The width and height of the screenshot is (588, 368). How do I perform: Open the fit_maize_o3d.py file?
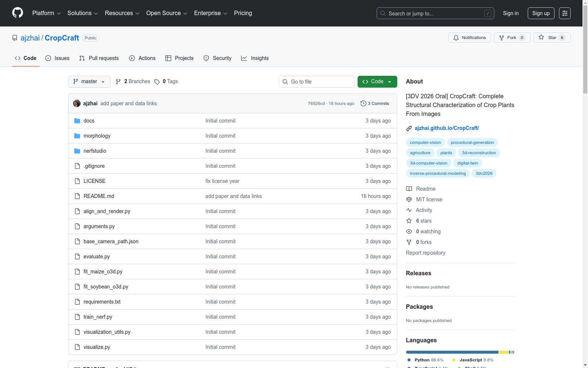[103, 272]
